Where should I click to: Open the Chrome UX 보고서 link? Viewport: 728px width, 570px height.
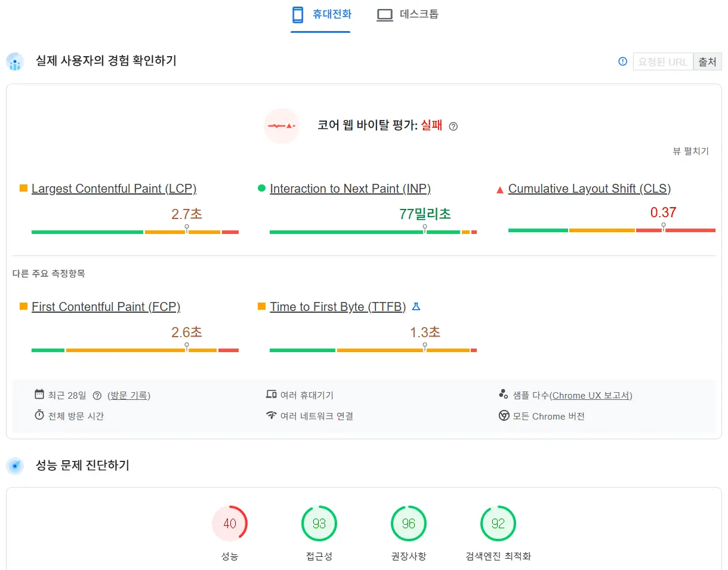591,395
